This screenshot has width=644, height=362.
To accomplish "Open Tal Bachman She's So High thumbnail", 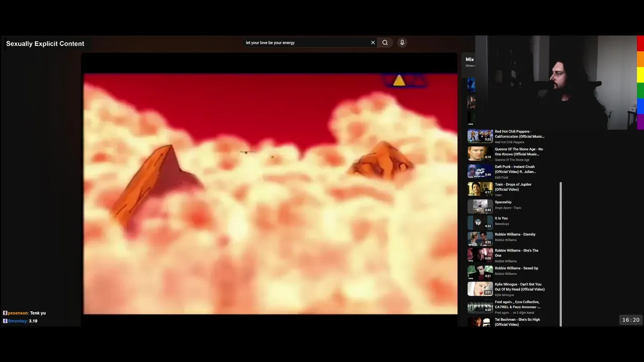I will [x=480, y=322].
